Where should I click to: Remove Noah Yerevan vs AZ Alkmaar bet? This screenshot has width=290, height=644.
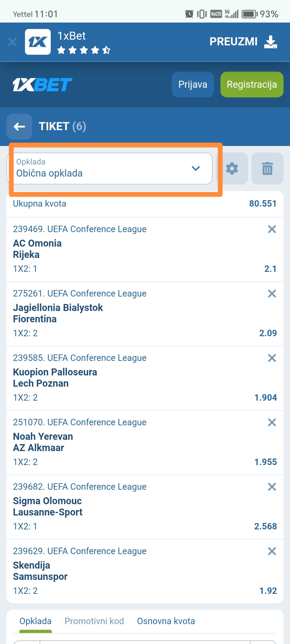pyautogui.click(x=272, y=422)
